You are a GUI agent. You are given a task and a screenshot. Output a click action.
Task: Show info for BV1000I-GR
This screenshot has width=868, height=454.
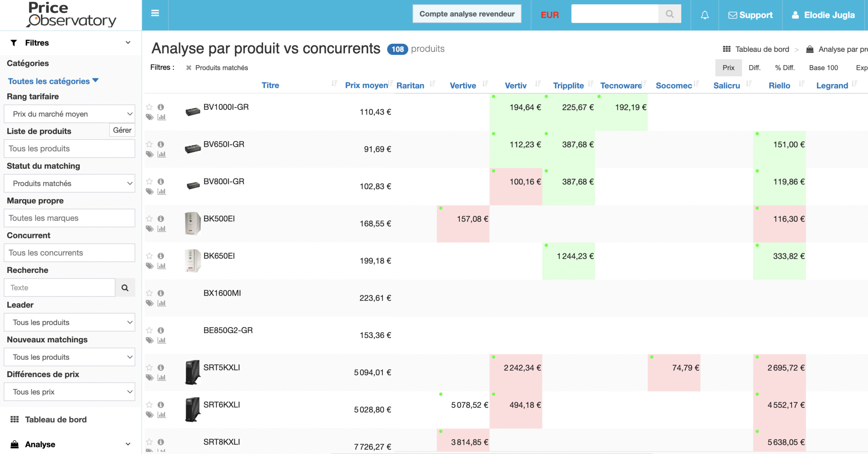(x=161, y=107)
